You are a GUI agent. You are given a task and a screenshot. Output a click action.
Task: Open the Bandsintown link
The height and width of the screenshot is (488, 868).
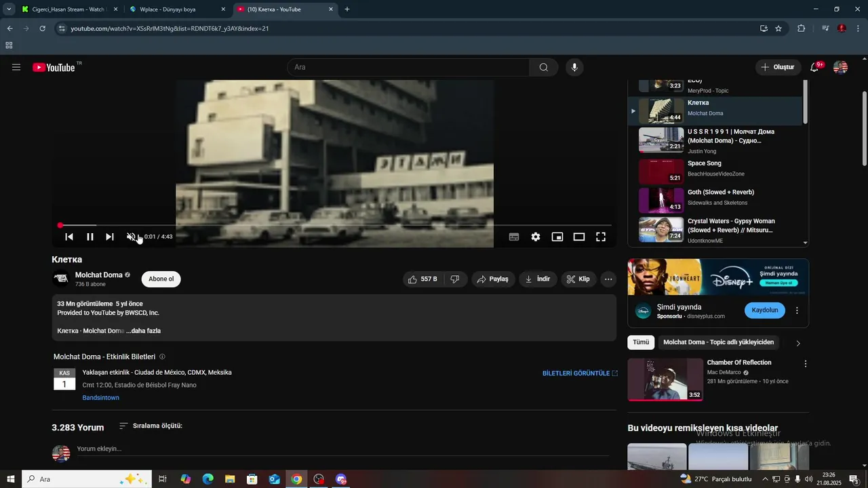(100, 398)
